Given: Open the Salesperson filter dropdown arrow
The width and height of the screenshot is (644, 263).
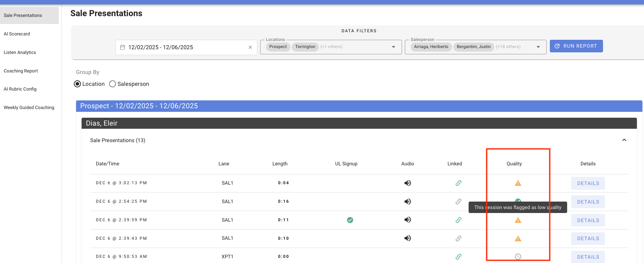Looking at the screenshot, I should 538,47.
